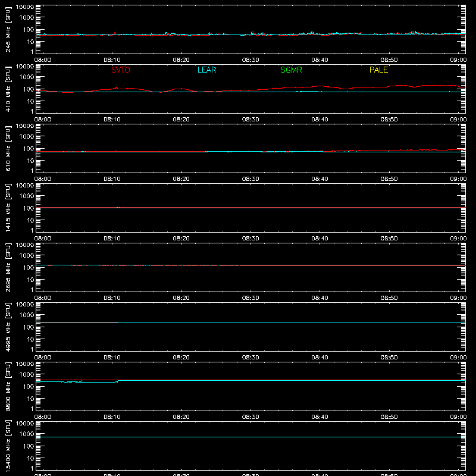Image resolution: width=476 pixels, height=476 pixels.
Task: Click the cyan step near 08:11 on 8800 MHz plot
Action: click(x=117, y=381)
